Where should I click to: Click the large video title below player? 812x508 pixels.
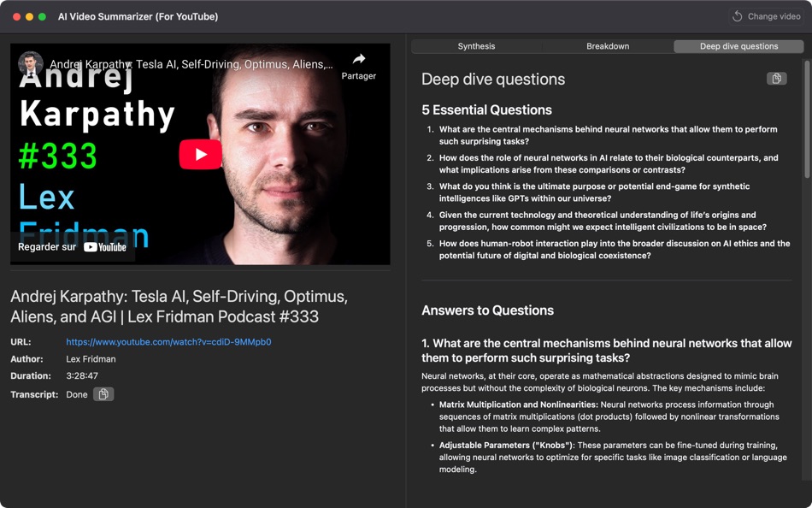point(179,306)
